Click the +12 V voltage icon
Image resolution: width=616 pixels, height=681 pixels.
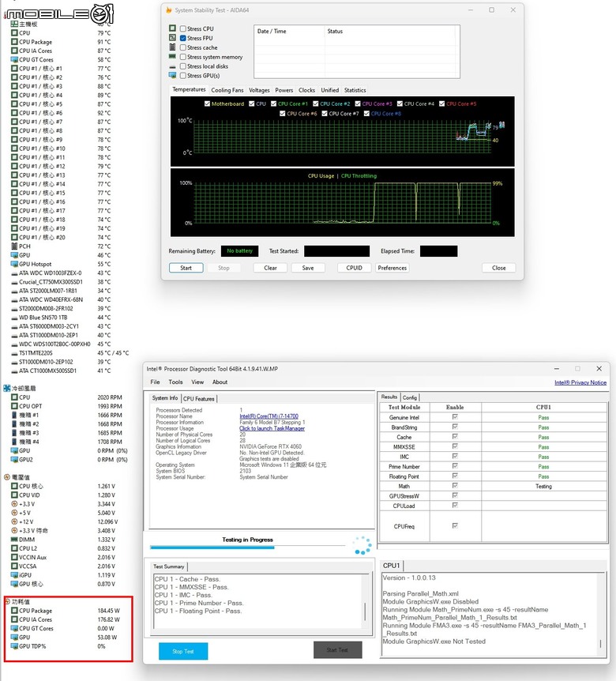coord(14,521)
